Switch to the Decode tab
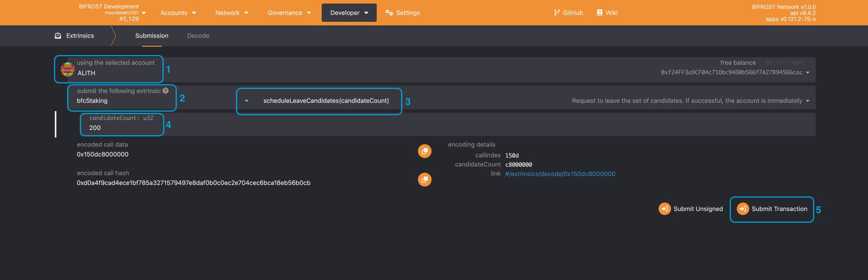This screenshot has height=280, width=868. (198, 36)
